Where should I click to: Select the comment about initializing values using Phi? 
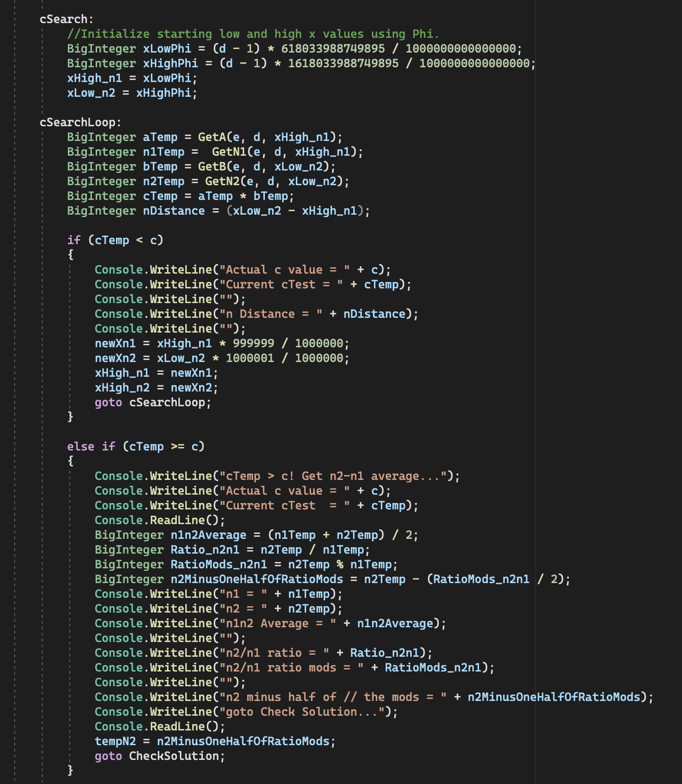tap(253, 34)
